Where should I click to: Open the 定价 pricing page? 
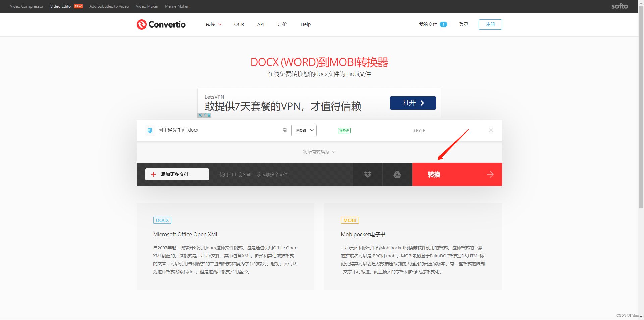[282, 24]
